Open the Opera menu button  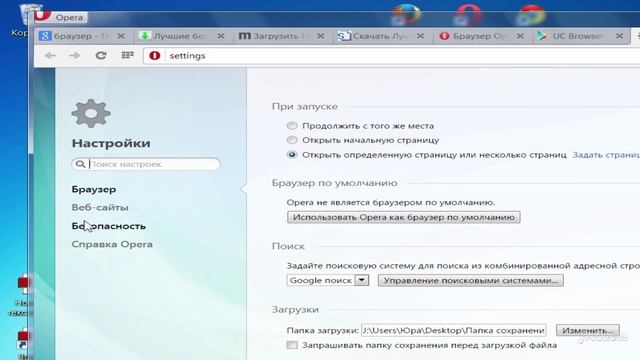point(60,17)
